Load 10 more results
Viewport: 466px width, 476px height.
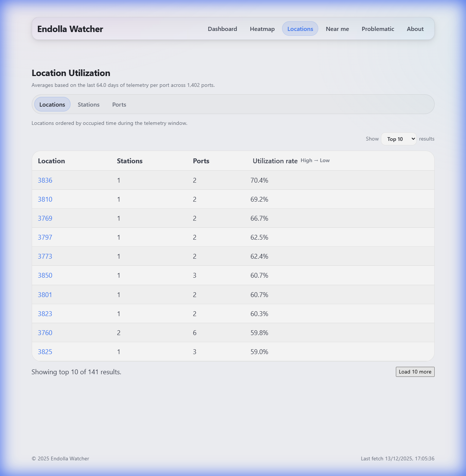coord(415,372)
